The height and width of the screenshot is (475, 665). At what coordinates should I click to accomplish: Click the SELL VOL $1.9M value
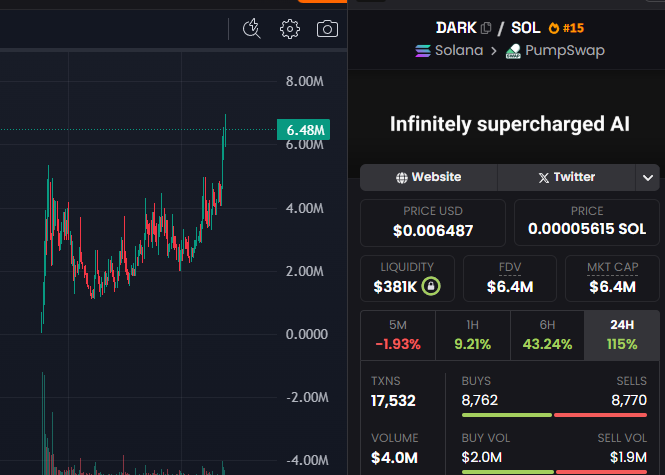click(x=629, y=457)
